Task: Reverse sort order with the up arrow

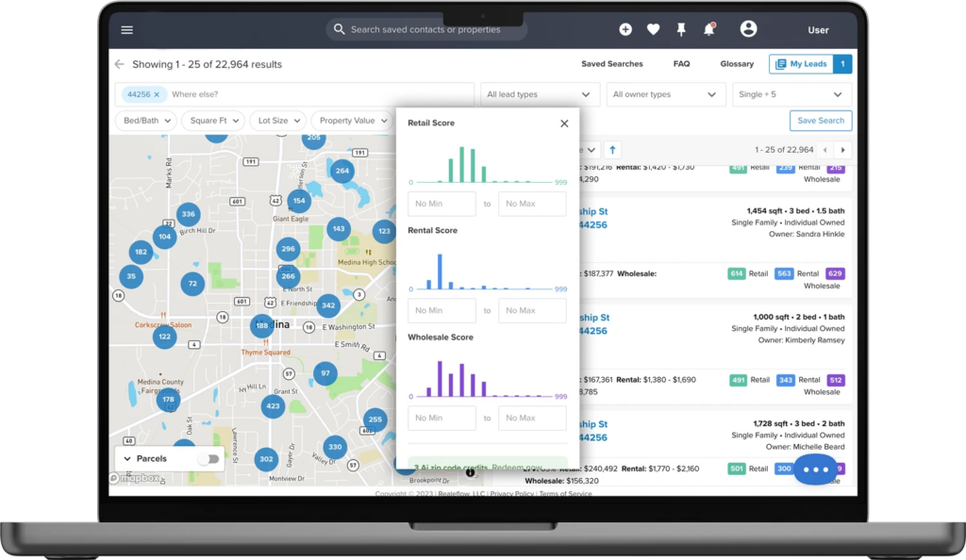Action: coord(612,150)
